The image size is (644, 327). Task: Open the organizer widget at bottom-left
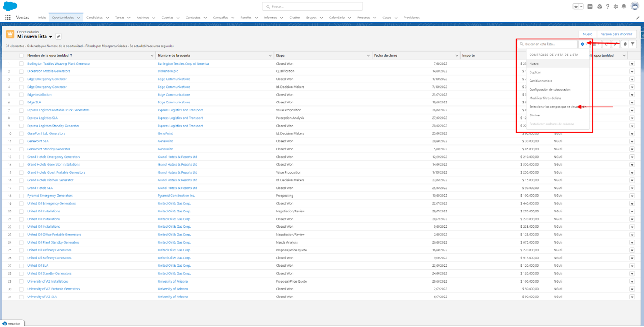[x=12, y=323]
